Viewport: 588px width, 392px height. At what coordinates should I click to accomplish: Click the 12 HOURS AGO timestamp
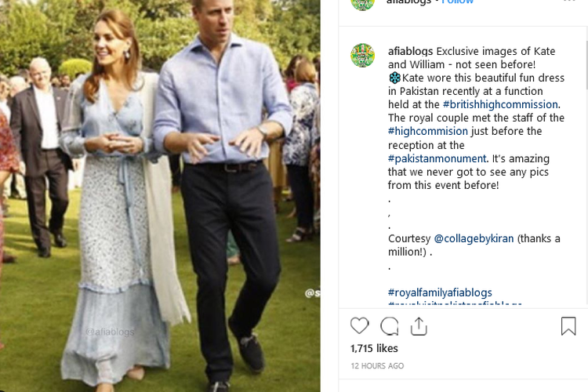click(x=377, y=366)
